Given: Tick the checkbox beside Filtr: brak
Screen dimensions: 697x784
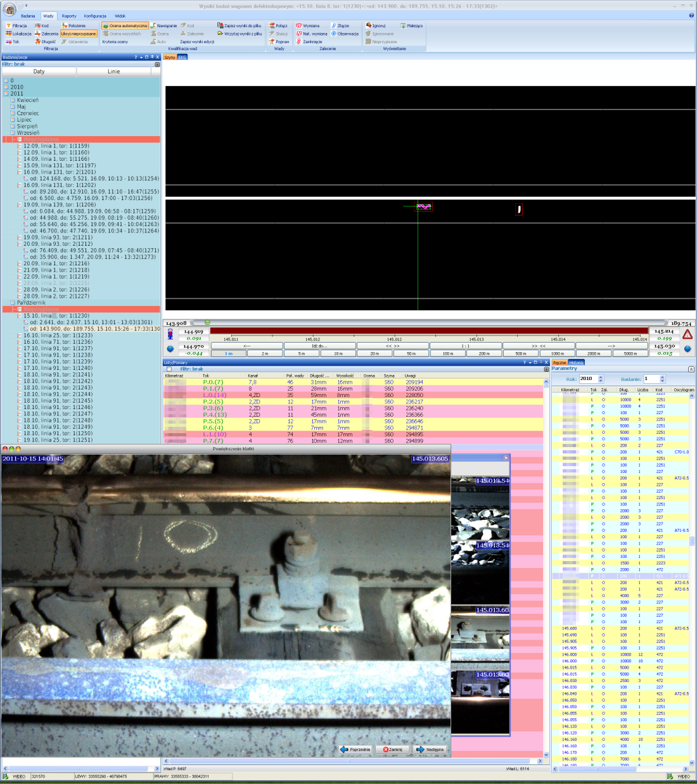Looking at the screenshot, I should pos(169,369).
